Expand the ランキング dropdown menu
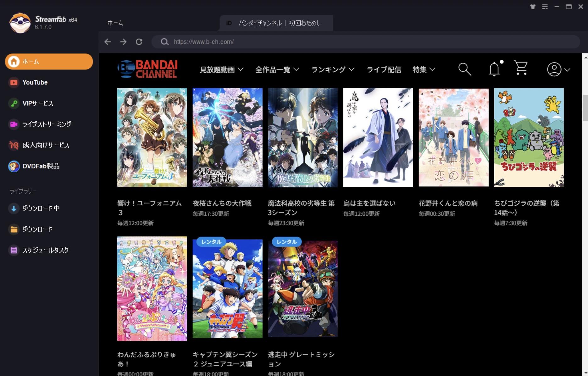Viewport: 588px width, 376px height. [333, 69]
